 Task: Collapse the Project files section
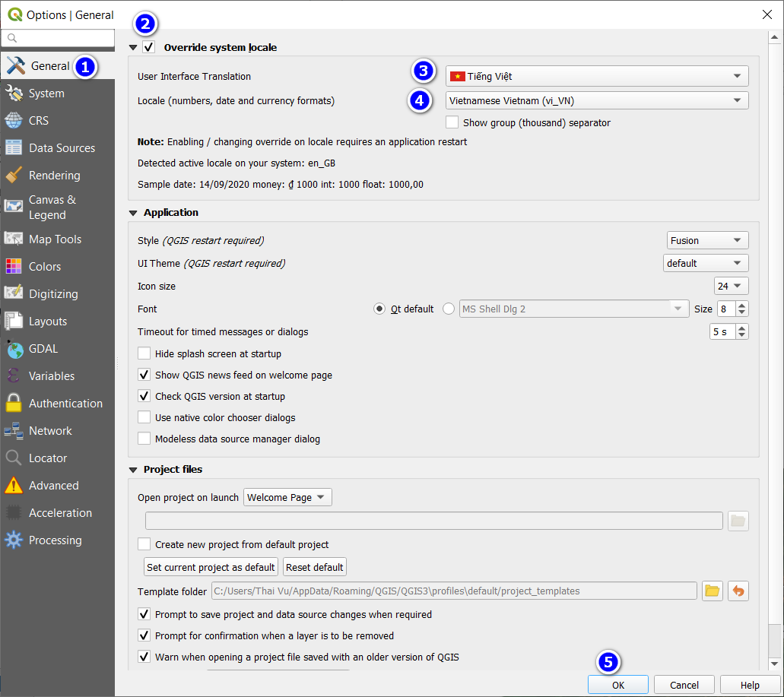pyautogui.click(x=133, y=470)
